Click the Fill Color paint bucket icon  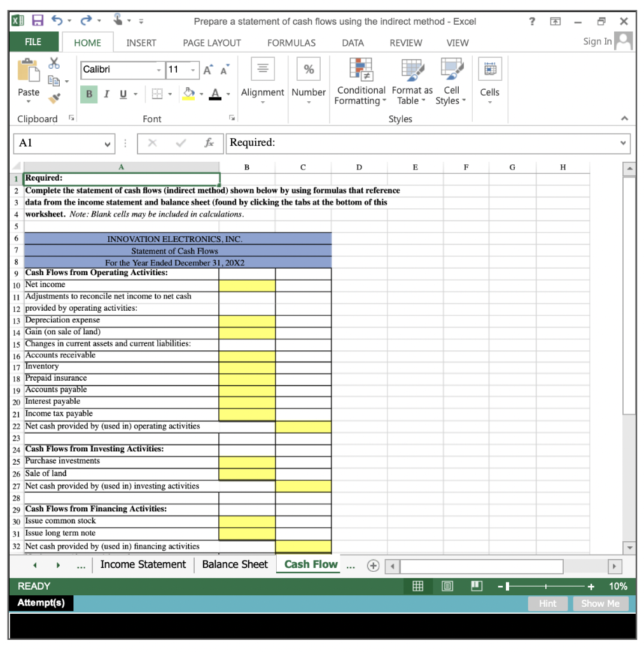188,94
